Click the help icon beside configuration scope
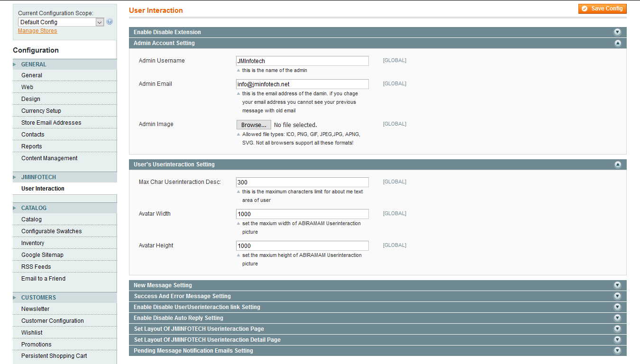 coord(110,22)
